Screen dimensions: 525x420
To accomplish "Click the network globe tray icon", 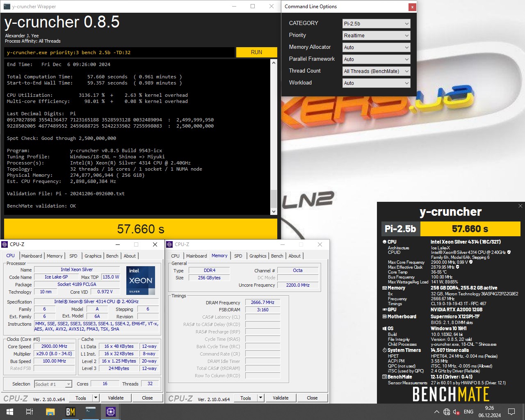I will [x=447, y=412].
